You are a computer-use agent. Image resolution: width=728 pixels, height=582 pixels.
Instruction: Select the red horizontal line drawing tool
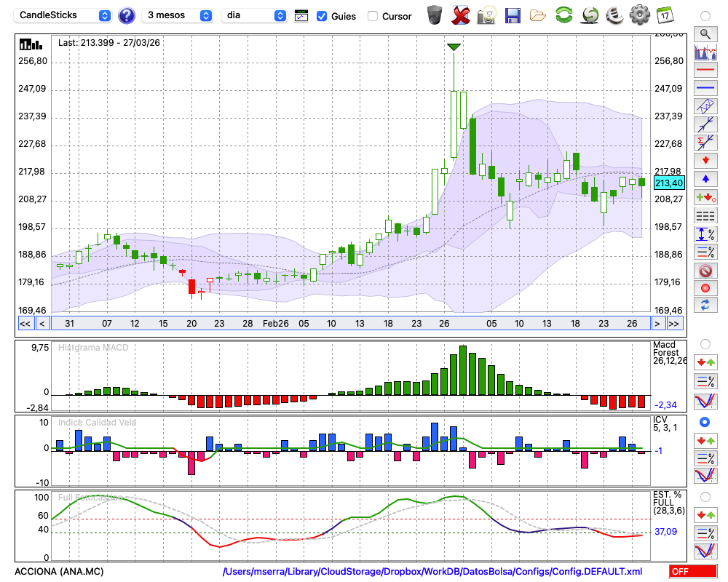(x=705, y=70)
